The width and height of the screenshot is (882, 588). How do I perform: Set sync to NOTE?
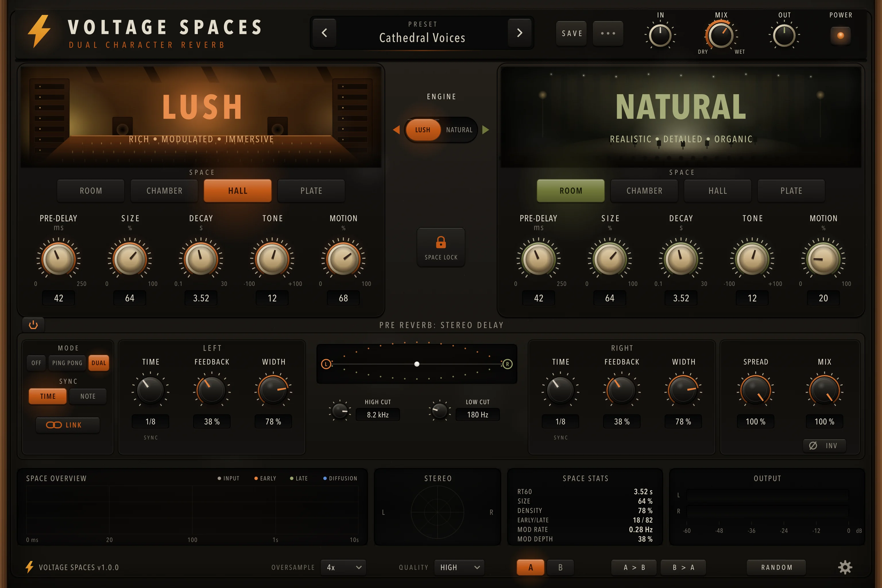click(x=88, y=396)
